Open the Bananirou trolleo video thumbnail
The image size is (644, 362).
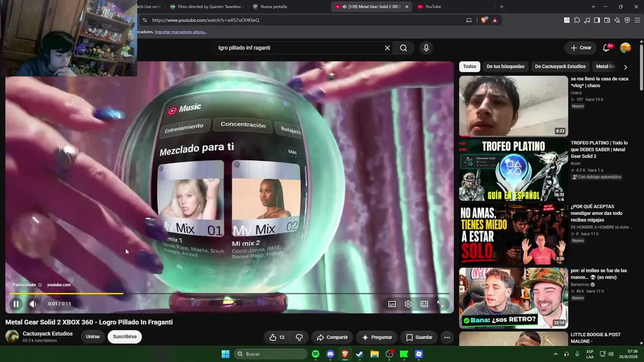click(x=513, y=298)
